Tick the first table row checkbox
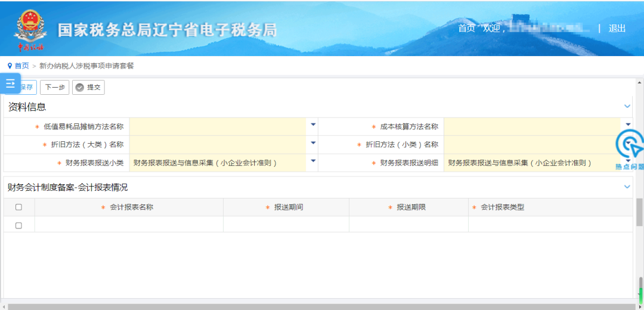 (x=18, y=225)
